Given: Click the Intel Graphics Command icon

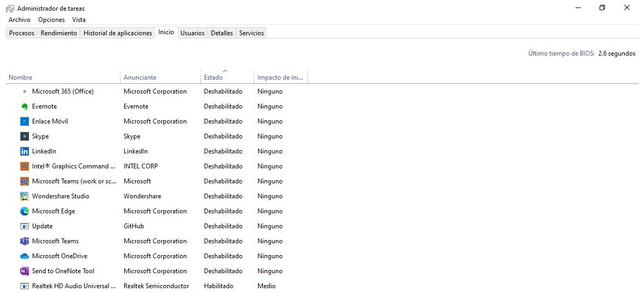Looking at the screenshot, I should point(25,166).
